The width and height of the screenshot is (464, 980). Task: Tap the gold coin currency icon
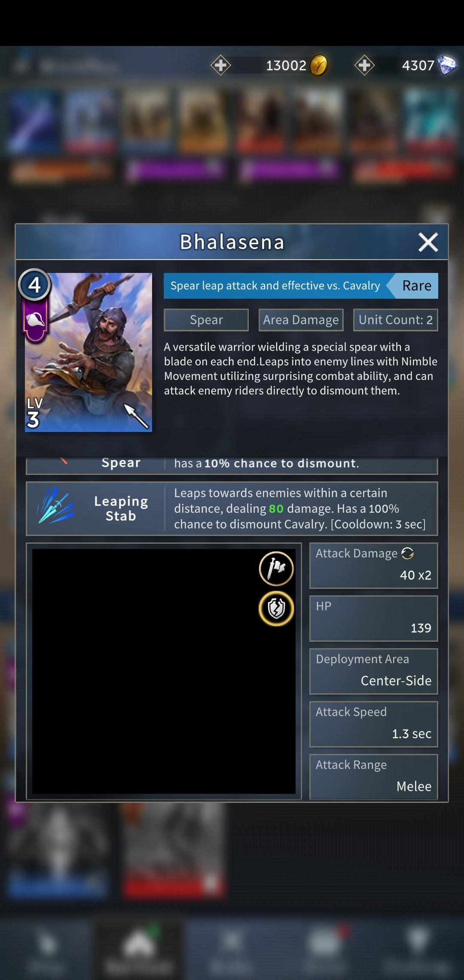pyautogui.click(x=319, y=65)
